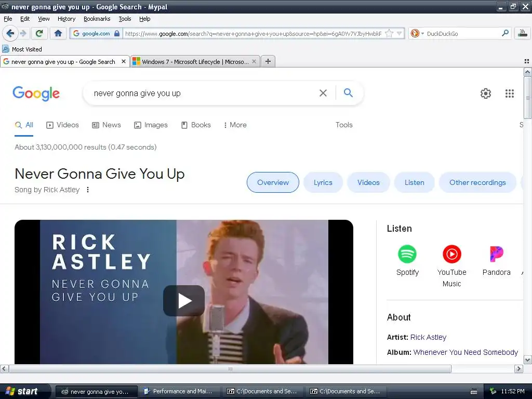The image size is (532, 399).
Task: Open the Rick Astley artist link
Action: (428, 337)
